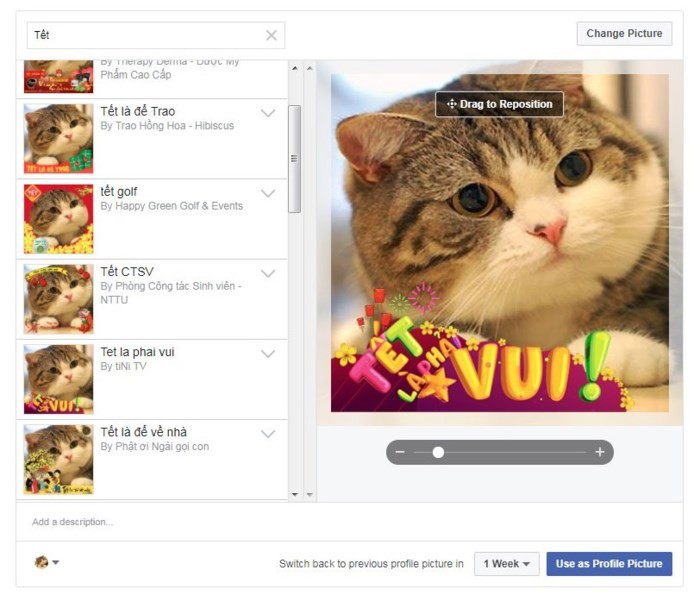This screenshot has width=700, height=595.
Task: Click the frame list scrollbar thumb
Action: 294,159
